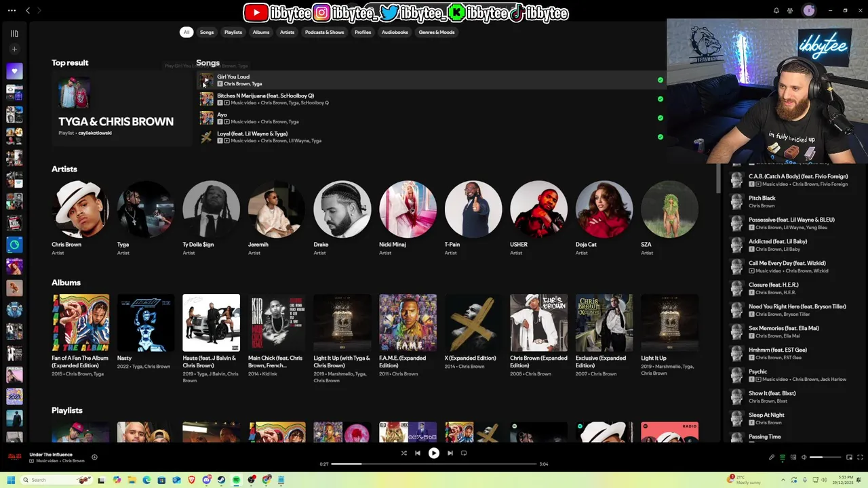868x488 pixels.
Task: Select the Albums filter chip
Action: [261, 32]
